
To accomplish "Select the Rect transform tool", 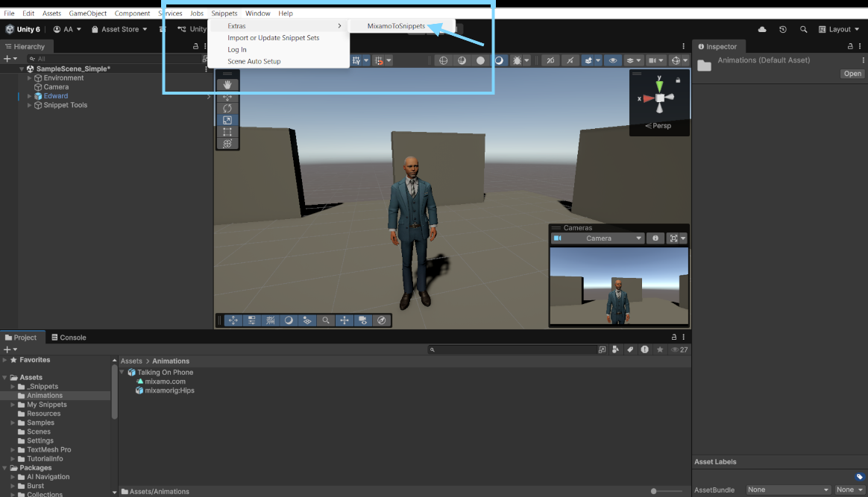I will [x=227, y=132].
